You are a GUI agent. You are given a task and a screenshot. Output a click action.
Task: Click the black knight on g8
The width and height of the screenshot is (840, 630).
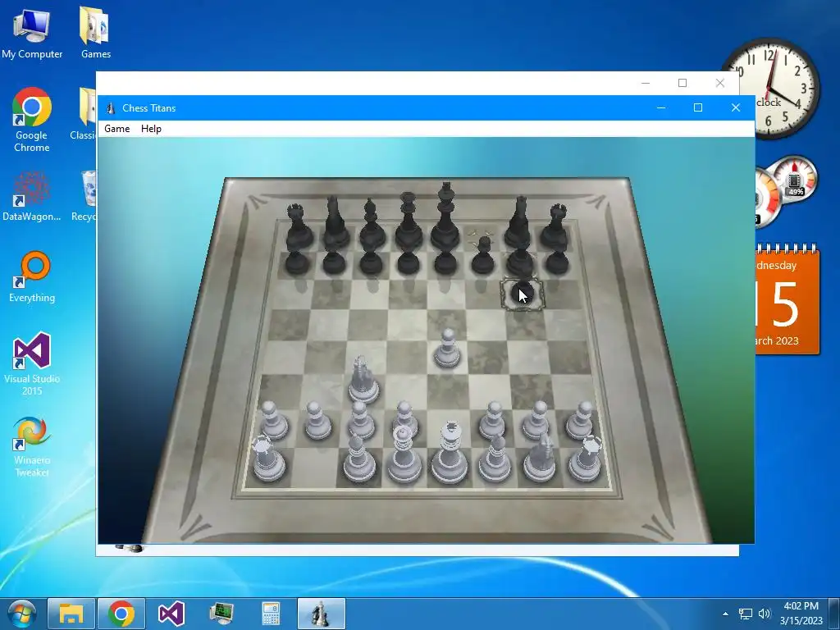click(519, 222)
